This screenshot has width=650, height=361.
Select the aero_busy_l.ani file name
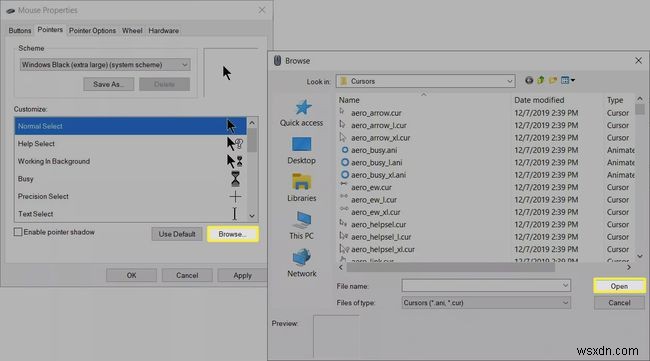click(376, 162)
